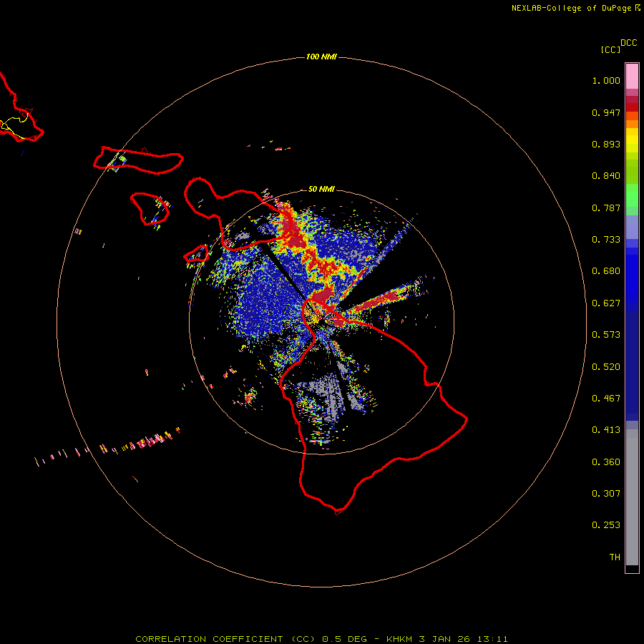This screenshot has height=644, width=644.
Task: Click the Correlation Coefficient KHKM caption
Action: click(x=321, y=639)
